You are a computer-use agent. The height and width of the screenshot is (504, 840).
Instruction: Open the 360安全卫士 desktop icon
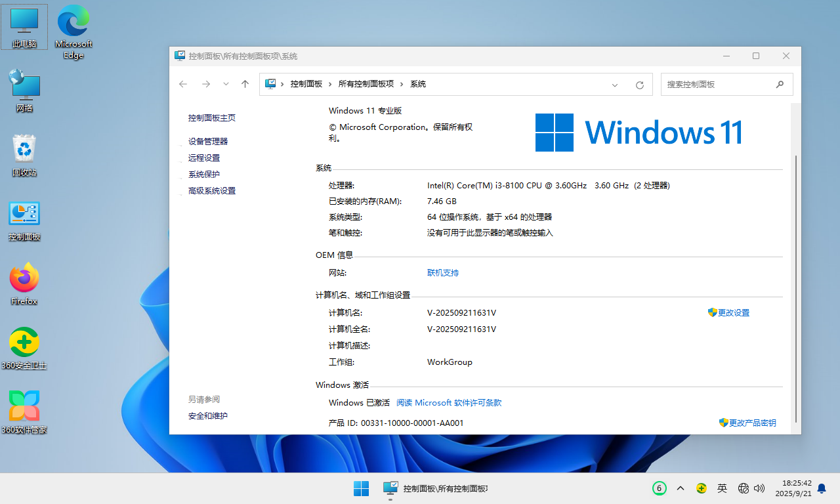24,348
